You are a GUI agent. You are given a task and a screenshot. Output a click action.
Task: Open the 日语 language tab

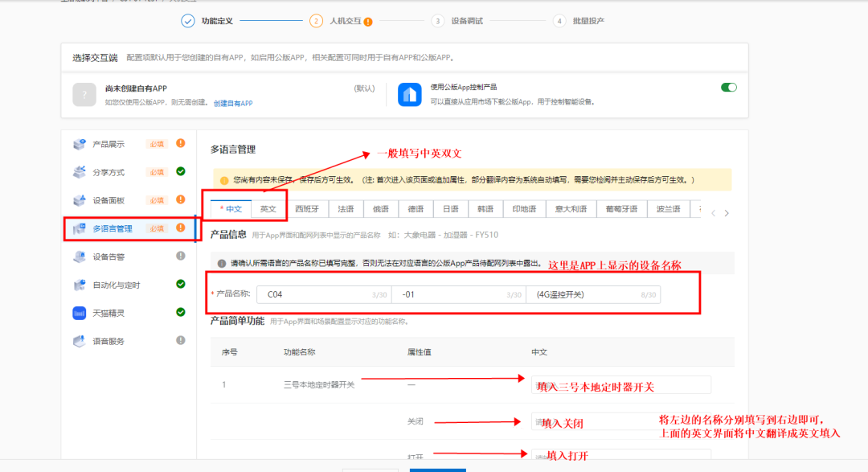point(450,209)
